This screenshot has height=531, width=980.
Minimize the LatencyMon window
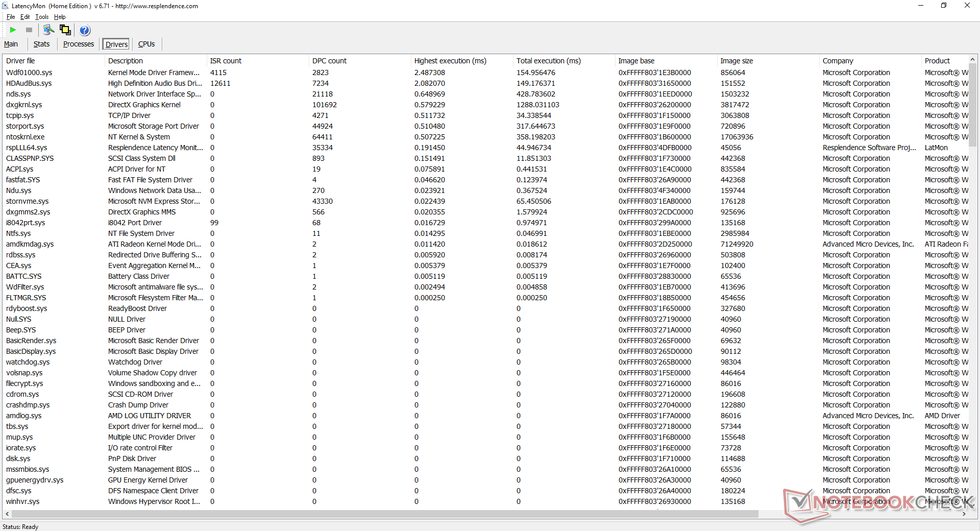coord(921,6)
